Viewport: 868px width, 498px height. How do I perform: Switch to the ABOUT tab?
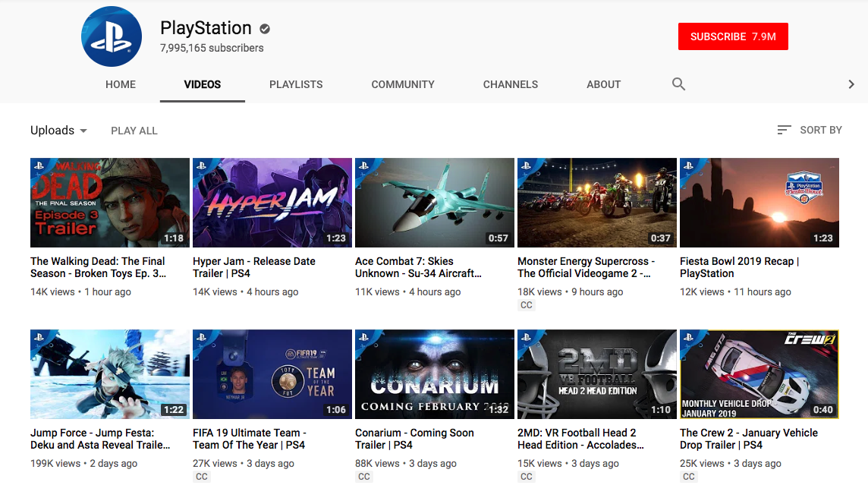click(603, 84)
